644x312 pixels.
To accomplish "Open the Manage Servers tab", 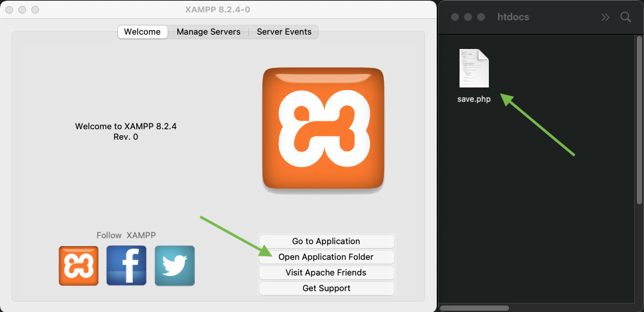I will [x=209, y=31].
